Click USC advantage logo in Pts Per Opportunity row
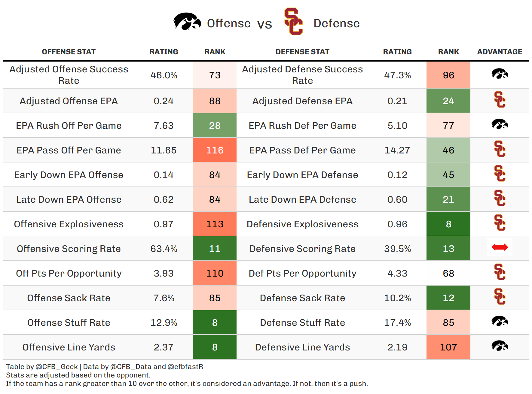Viewport: 532px width, 394px height. click(500, 272)
